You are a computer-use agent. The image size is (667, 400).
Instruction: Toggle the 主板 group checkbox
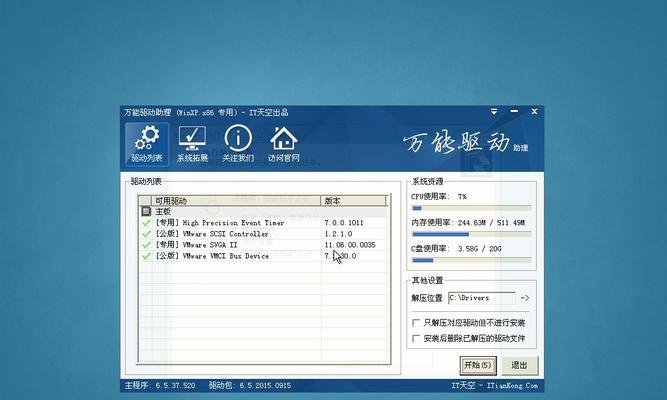(146, 211)
